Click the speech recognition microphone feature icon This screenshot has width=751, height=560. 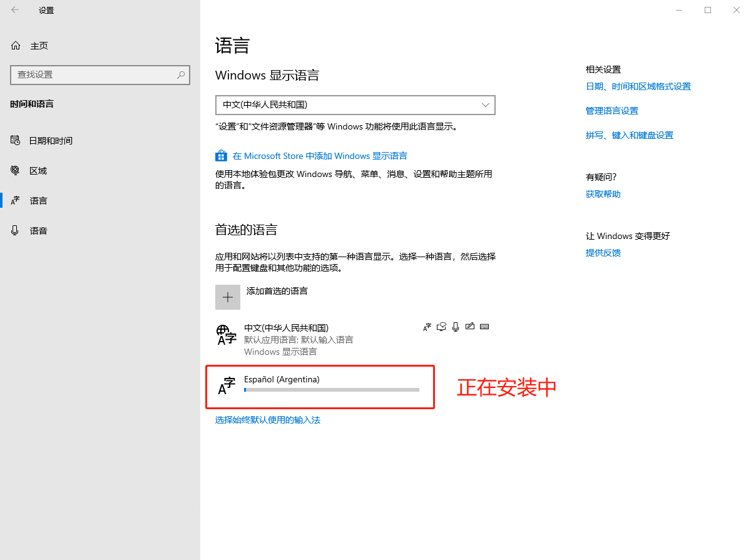coord(456,327)
